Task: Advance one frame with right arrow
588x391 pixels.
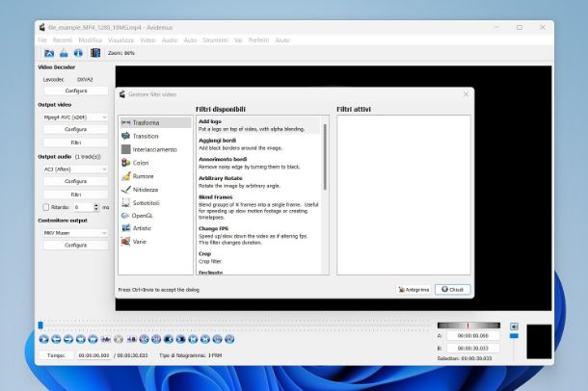Action: pyautogui.click(x=68, y=339)
